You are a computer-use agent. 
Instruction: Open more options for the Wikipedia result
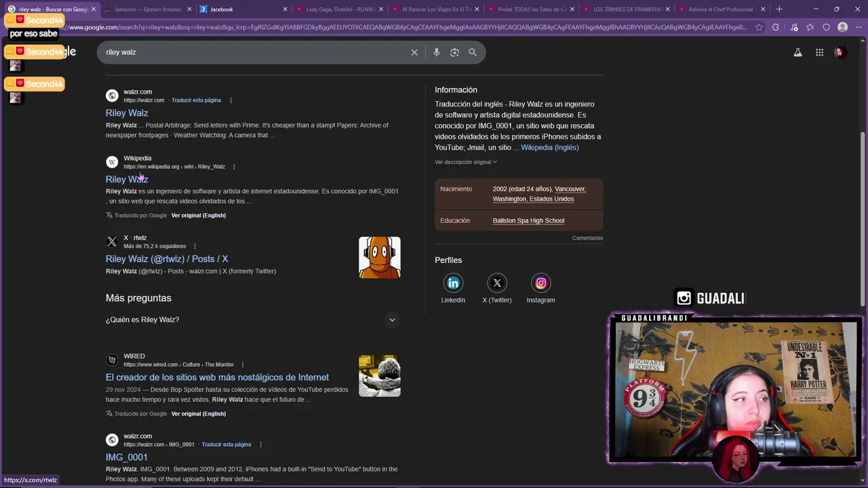pos(234,167)
